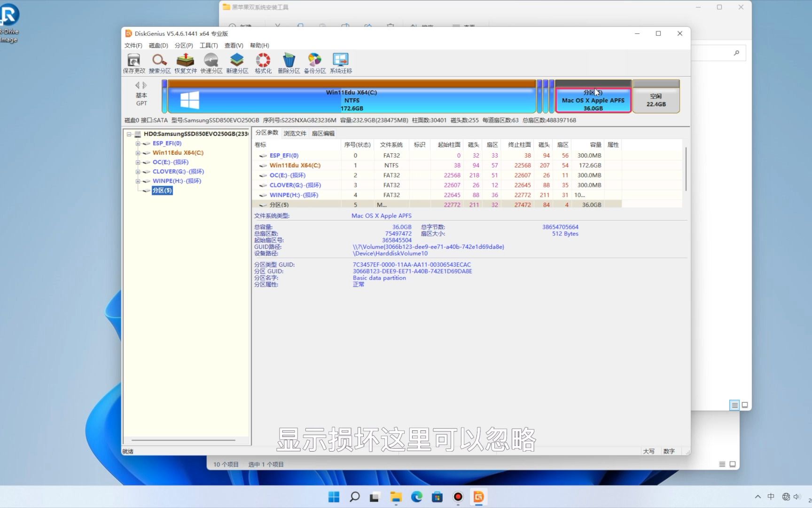
Task: Expand the ESP_EFI(0) tree node
Action: [138, 143]
